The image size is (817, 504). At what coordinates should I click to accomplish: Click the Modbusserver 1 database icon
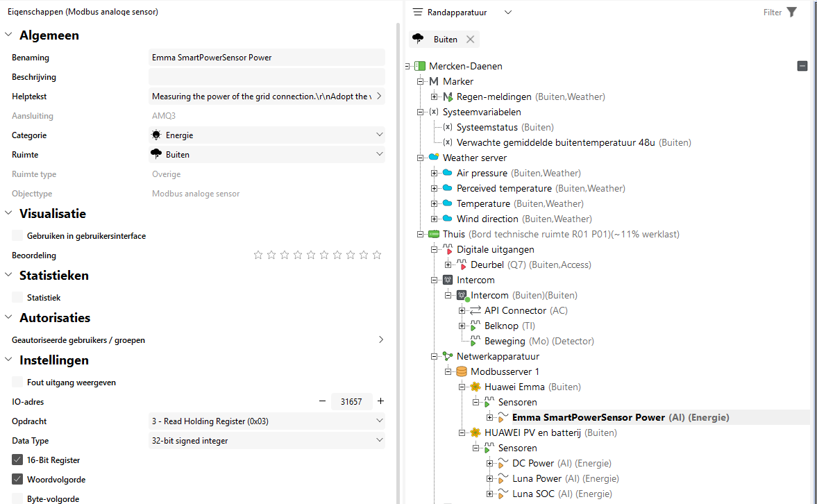pos(462,371)
